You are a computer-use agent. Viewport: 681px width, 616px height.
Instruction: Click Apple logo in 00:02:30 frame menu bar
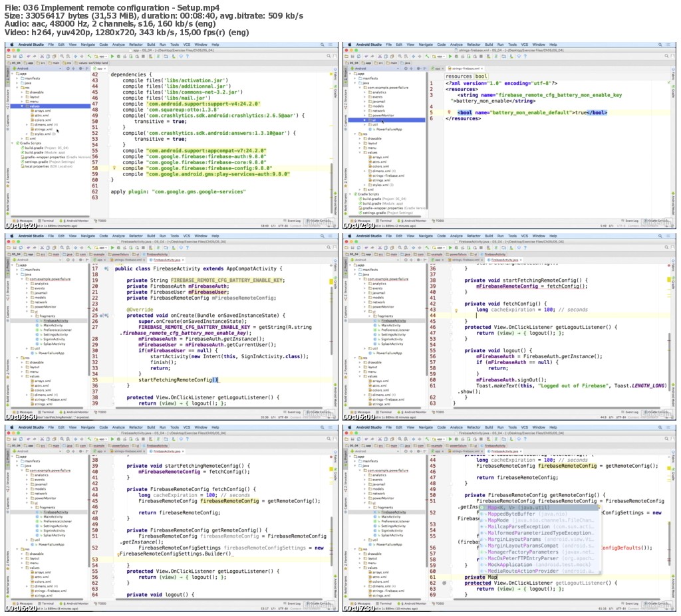click(350, 45)
